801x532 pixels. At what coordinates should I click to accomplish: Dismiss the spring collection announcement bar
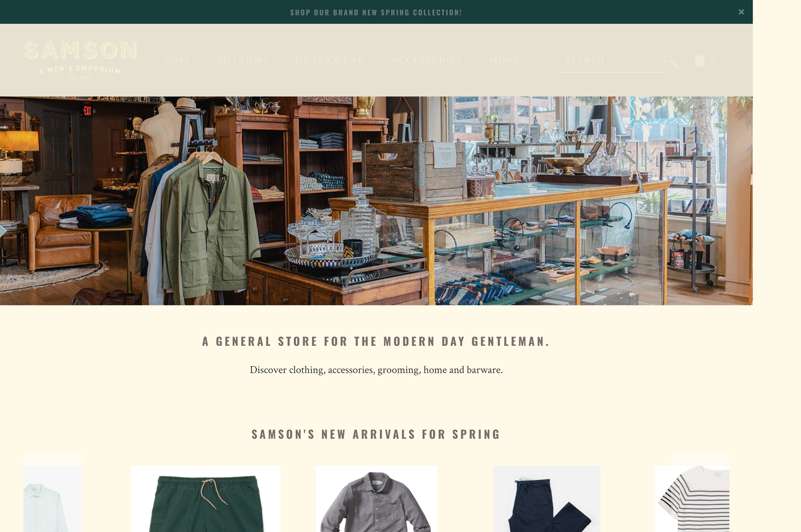[x=741, y=12]
